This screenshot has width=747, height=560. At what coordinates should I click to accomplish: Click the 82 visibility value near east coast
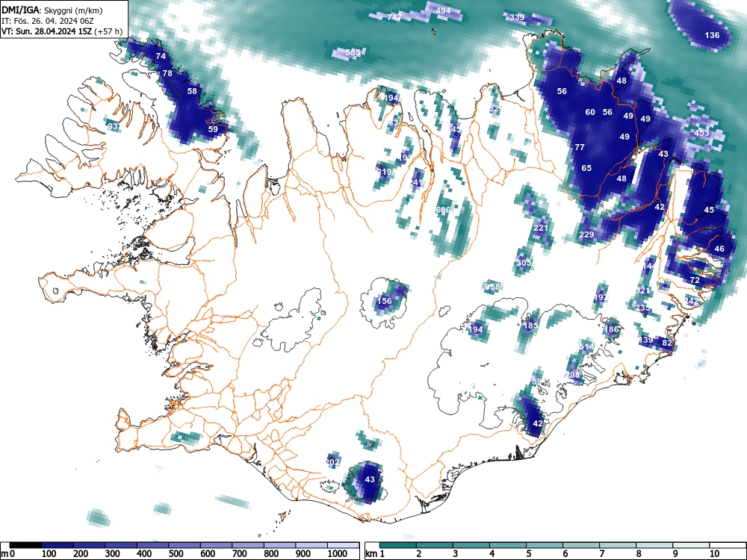pos(667,343)
